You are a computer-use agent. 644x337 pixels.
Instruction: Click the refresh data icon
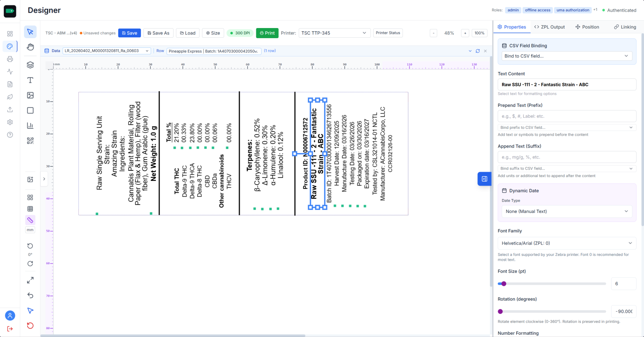(x=477, y=51)
